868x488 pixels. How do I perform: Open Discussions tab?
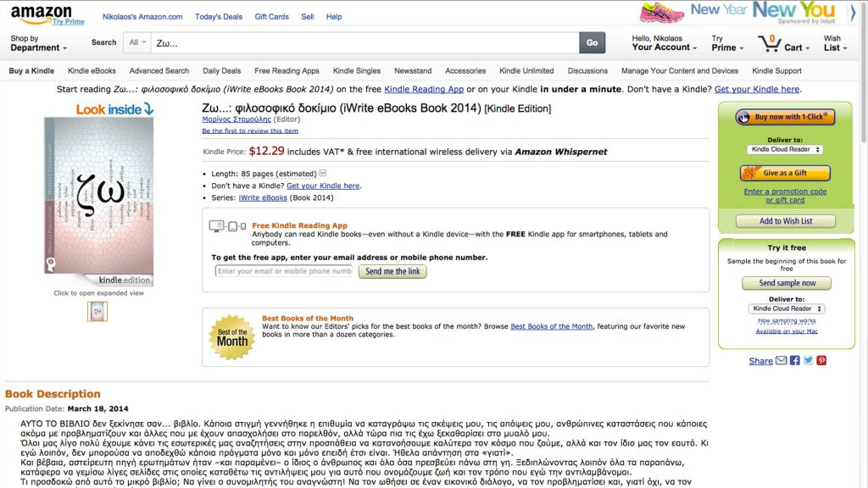point(587,71)
